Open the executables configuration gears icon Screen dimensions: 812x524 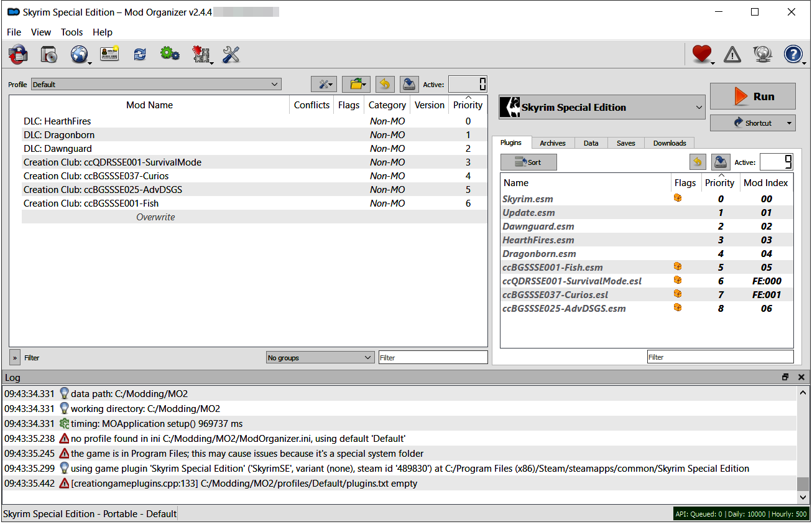point(169,54)
